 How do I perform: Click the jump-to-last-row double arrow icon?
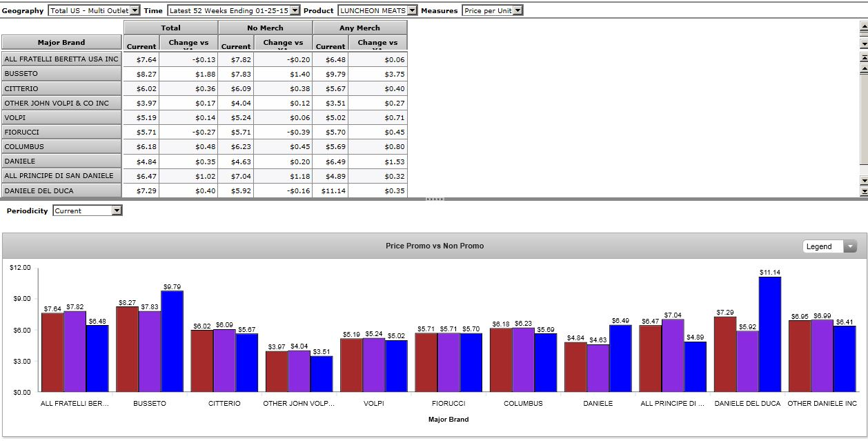[863, 190]
